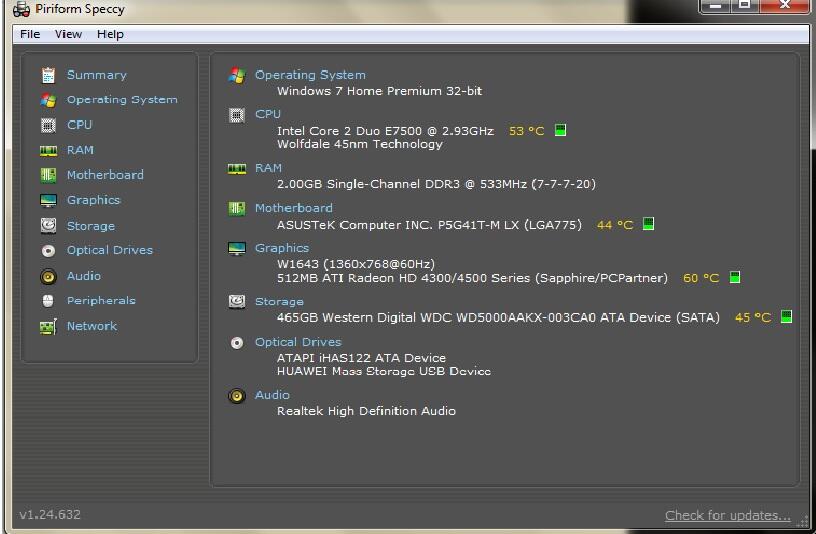Click the 60 °C graphics temperature value

coord(701,278)
